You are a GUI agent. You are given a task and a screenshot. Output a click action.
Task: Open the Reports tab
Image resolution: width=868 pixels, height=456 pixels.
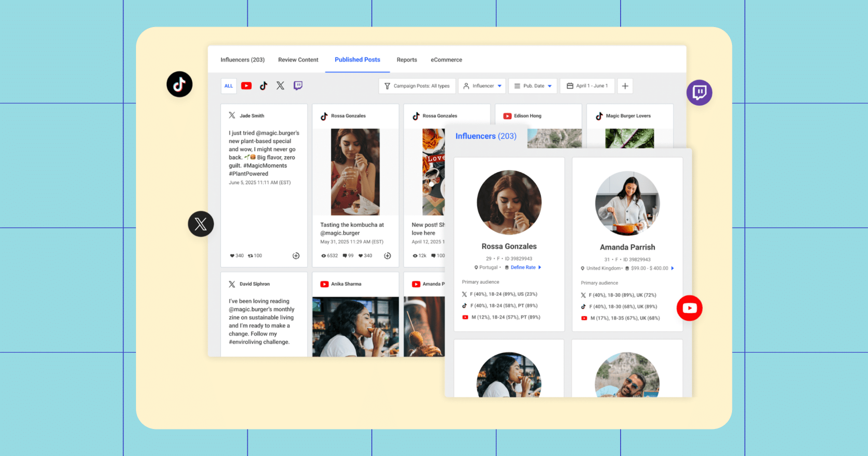pos(407,60)
